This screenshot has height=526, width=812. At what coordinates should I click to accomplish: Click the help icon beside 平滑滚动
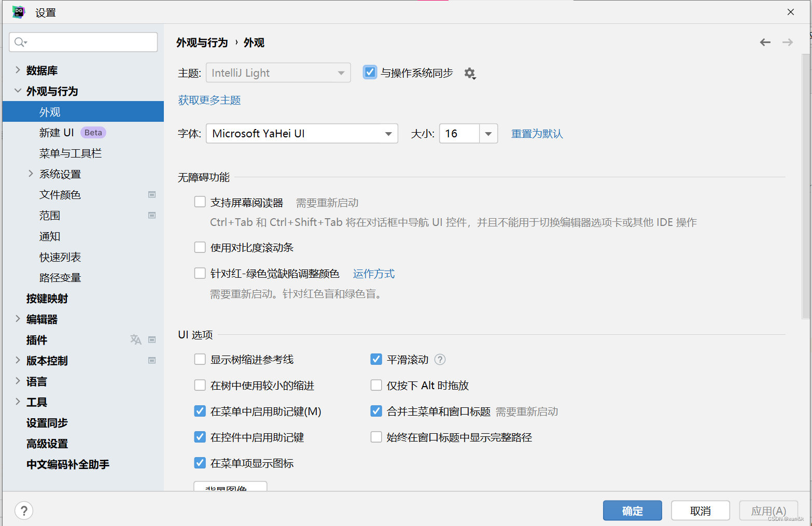(x=440, y=359)
